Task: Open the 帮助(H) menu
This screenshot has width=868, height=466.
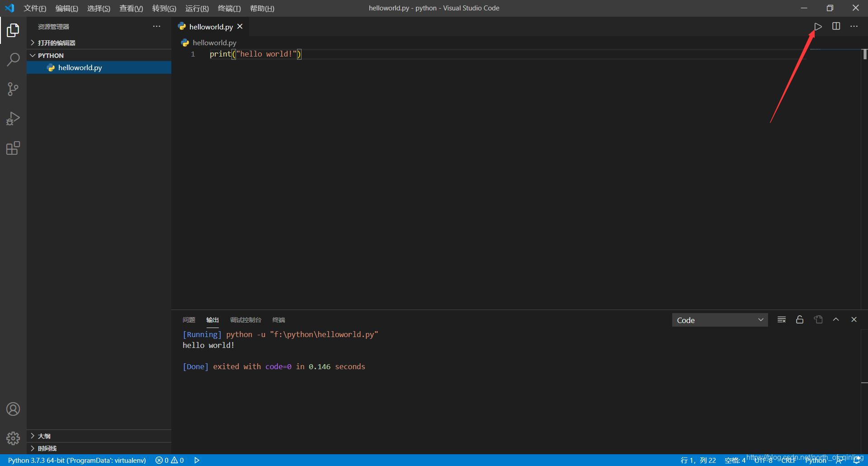Action: [262, 8]
